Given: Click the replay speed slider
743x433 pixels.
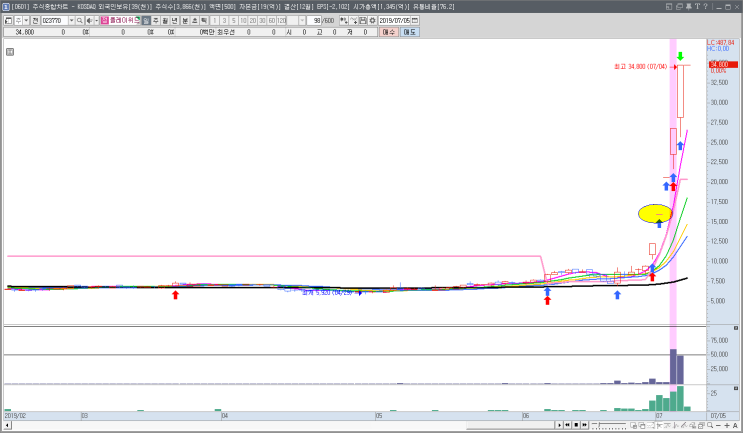Looking at the screenshot, I should tap(609, 425).
